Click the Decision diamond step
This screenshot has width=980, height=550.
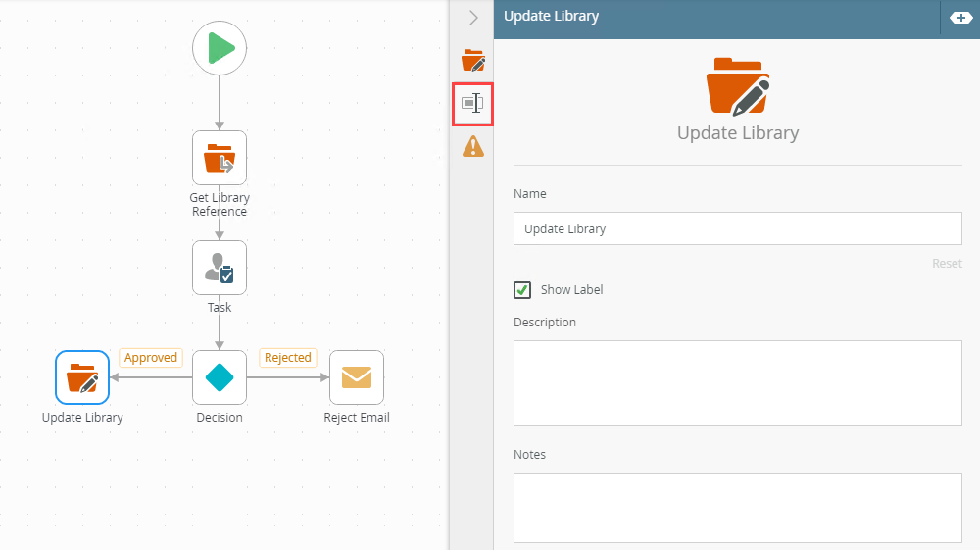220,377
